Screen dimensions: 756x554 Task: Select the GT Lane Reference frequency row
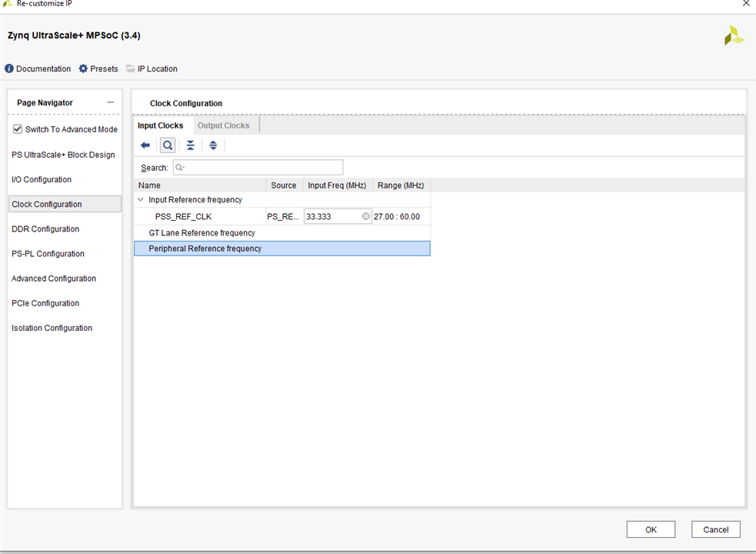[x=201, y=233]
